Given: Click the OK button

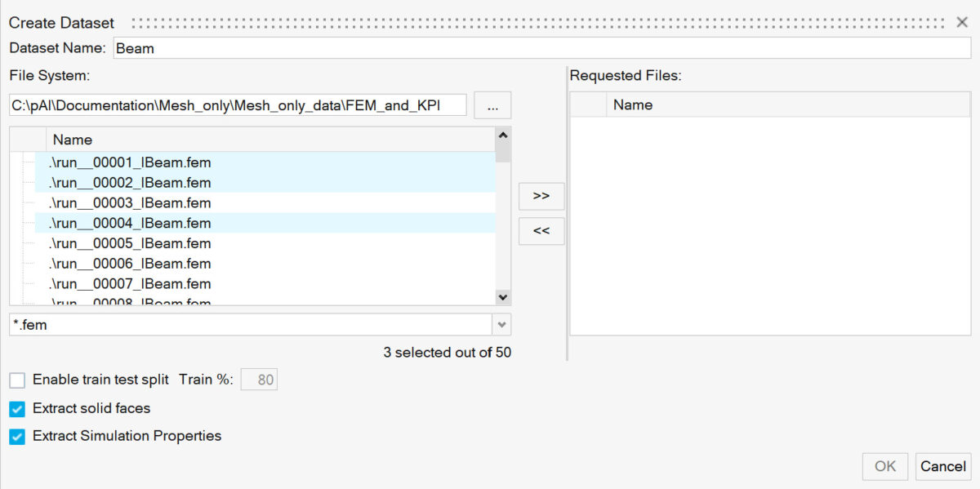Looking at the screenshot, I should click(x=885, y=466).
